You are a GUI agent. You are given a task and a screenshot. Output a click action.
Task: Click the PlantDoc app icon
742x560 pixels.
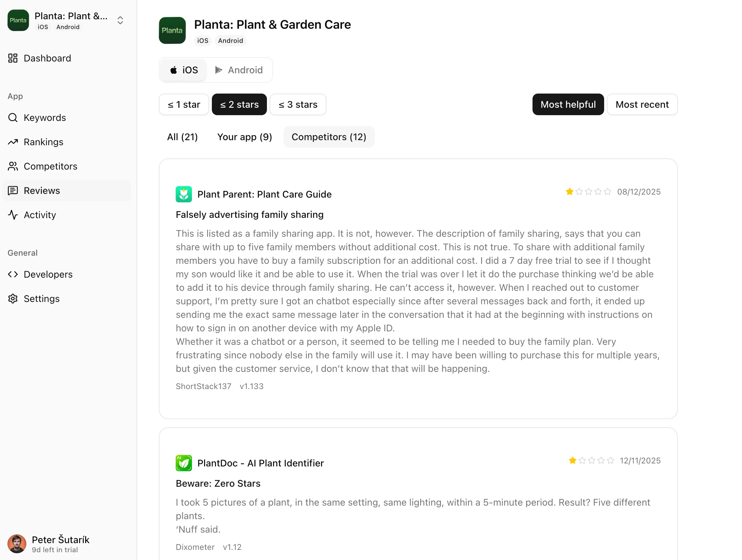[x=183, y=463]
